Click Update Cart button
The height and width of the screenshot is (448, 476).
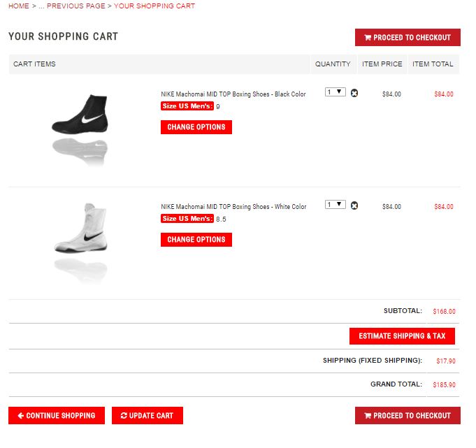147,415
